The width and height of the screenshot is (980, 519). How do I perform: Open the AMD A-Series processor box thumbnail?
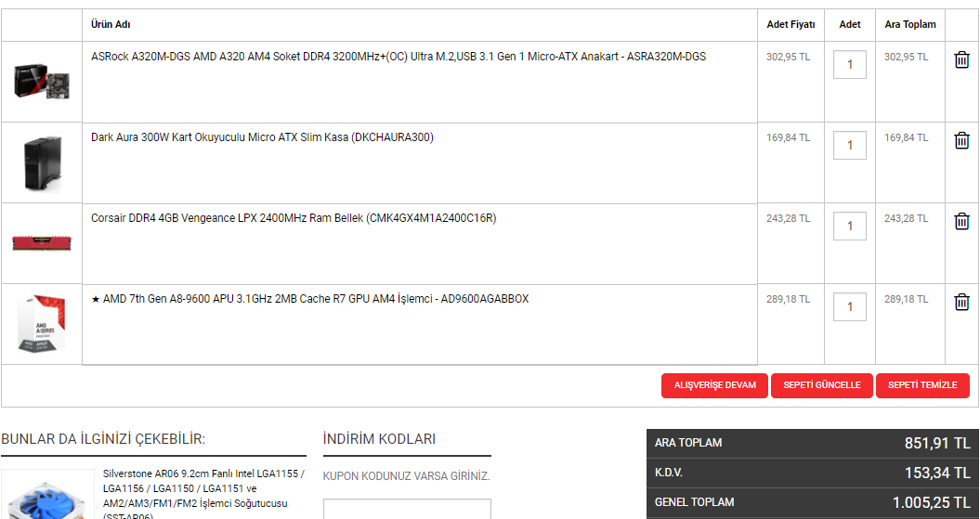(41, 324)
